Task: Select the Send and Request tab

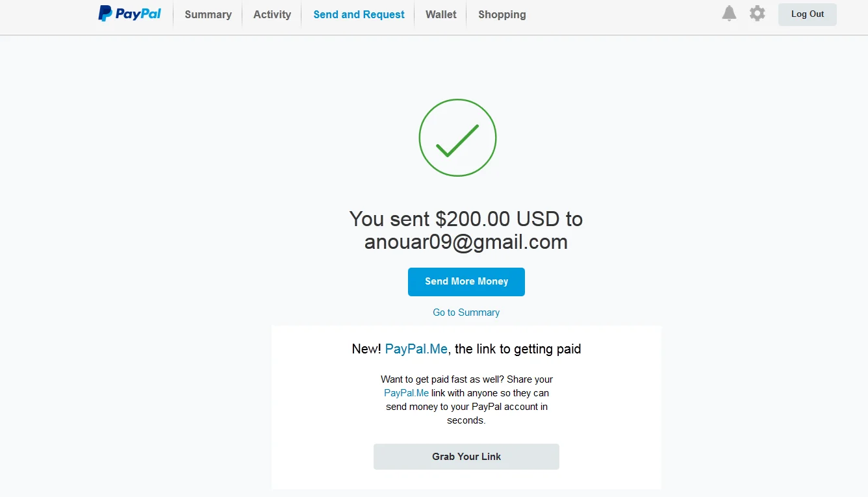Action: coord(359,14)
